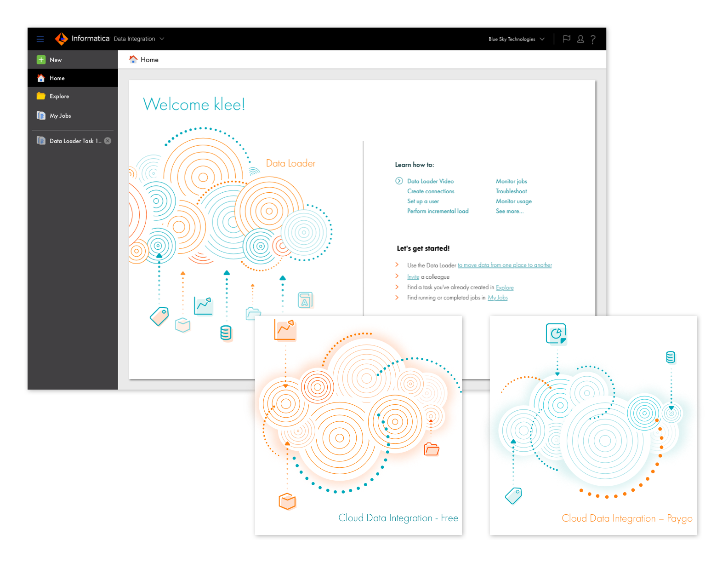
Task: Select the Cloud Data Integration – Paygo card
Action: pyautogui.click(x=593, y=425)
